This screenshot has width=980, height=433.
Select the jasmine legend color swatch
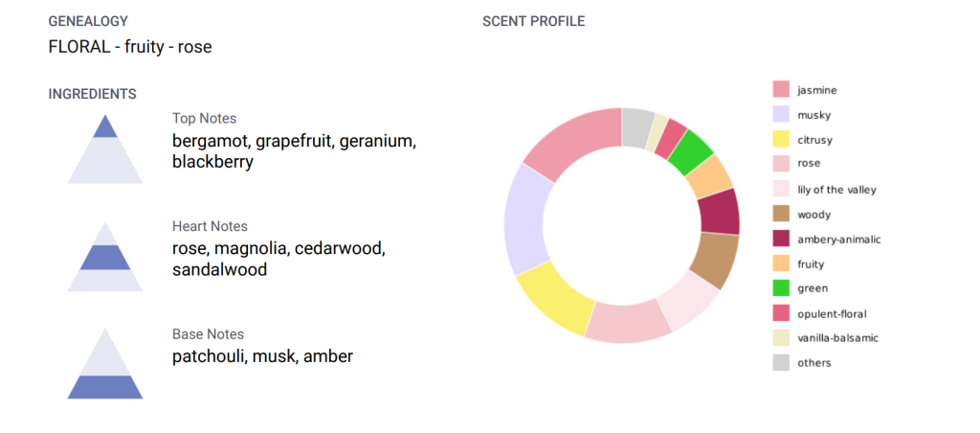(x=781, y=89)
